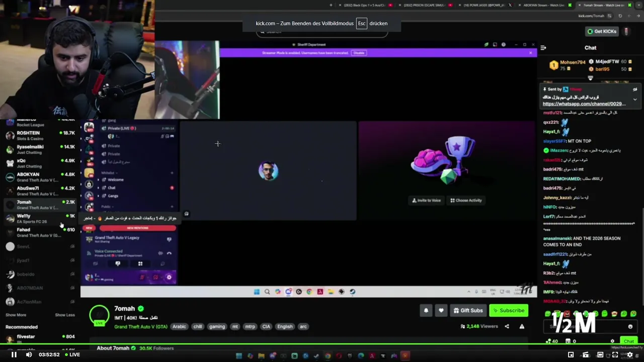644x362 pixels.
Task: Open ilyaselmaliki channel in sidebar
Action: pos(39,149)
